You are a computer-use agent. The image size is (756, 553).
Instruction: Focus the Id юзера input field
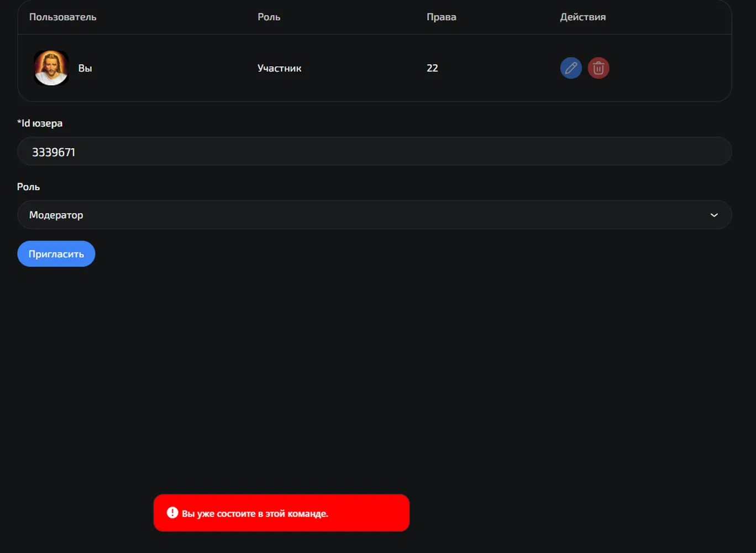click(x=375, y=152)
